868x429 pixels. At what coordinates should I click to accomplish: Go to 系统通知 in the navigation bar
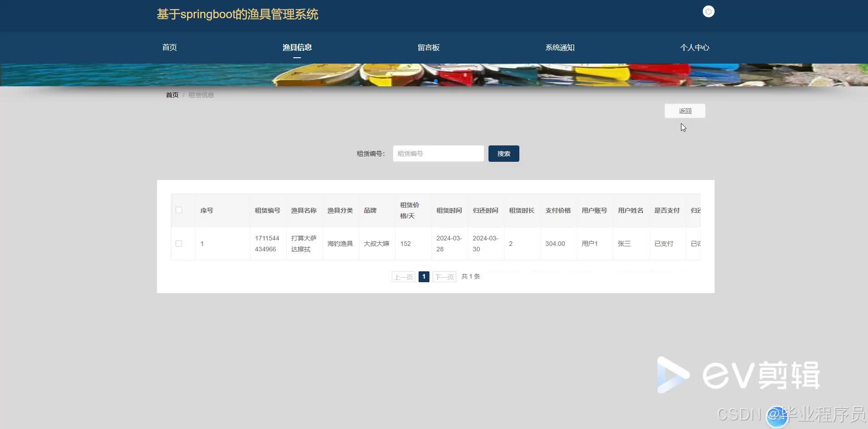(x=560, y=47)
